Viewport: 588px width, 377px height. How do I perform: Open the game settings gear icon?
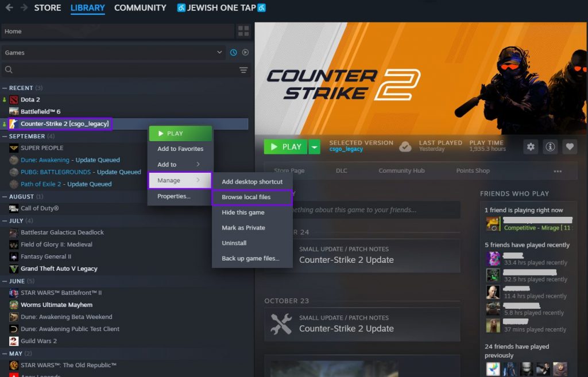(531, 147)
